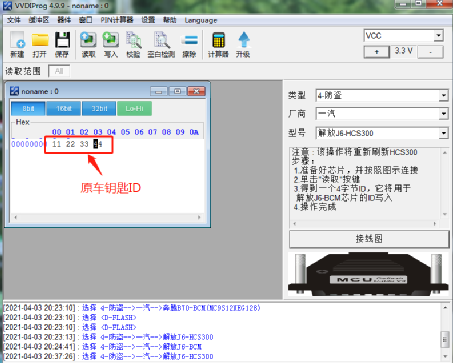Open the 帮助 (Help) menu
Image resolution: width=453 pixels, height=363 pixels.
(170, 20)
